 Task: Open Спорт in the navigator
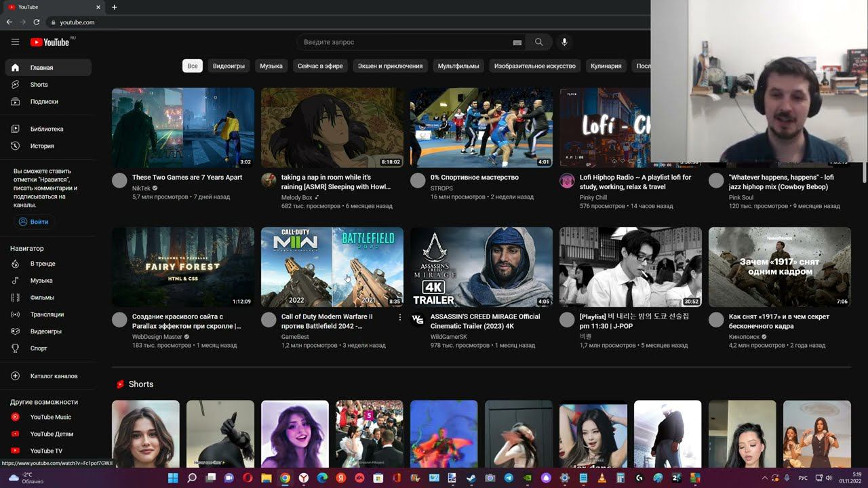tap(47, 348)
